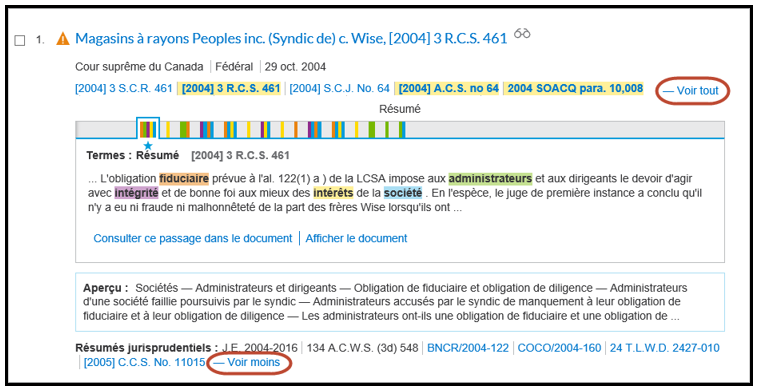Open citation [2004] A.C.S. no 64
This screenshot has width=758, height=390.
point(449,89)
